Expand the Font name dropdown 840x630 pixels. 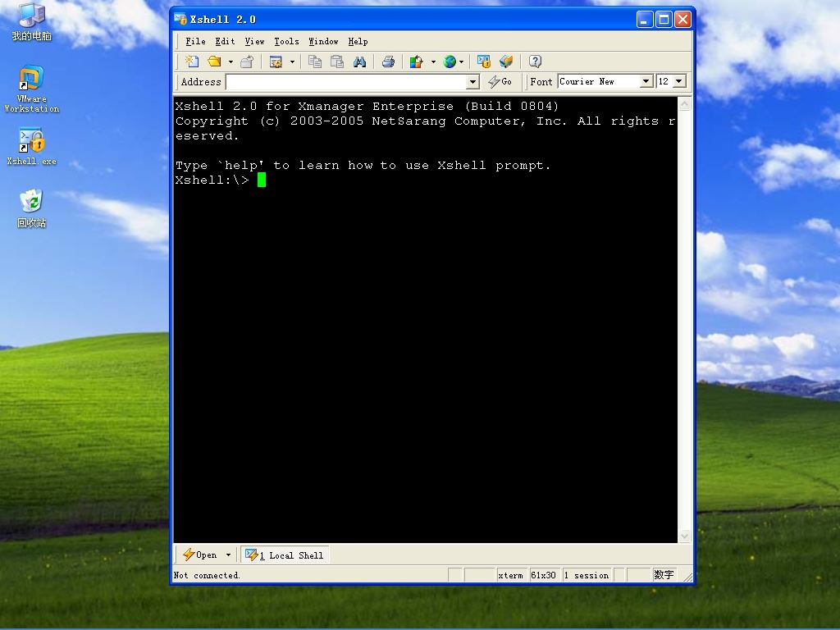(x=646, y=81)
